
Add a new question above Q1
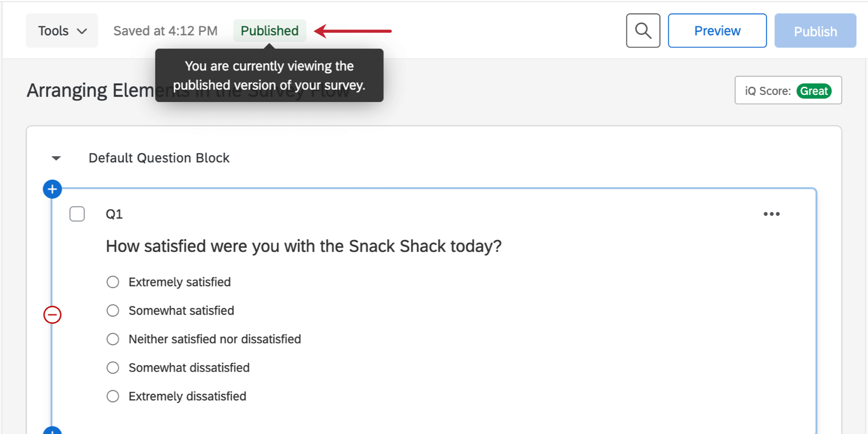tap(52, 188)
